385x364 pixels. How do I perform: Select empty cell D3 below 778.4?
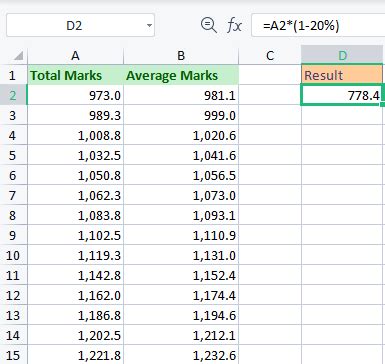(x=342, y=115)
